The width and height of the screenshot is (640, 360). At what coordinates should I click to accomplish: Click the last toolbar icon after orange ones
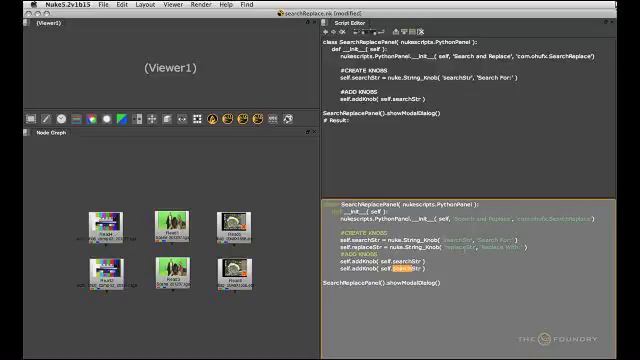pyautogui.click(x=288, y=119)
